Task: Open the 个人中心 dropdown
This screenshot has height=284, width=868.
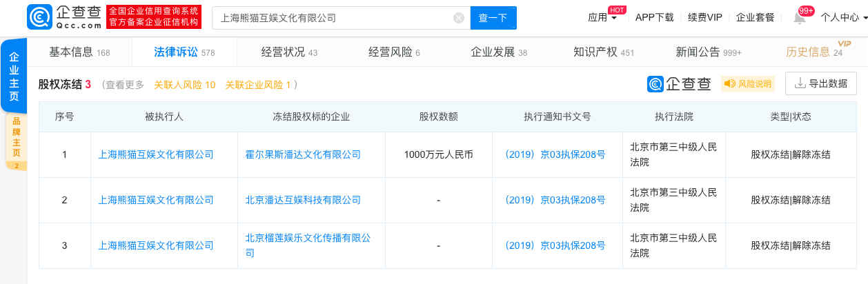Action: (843, 18)
